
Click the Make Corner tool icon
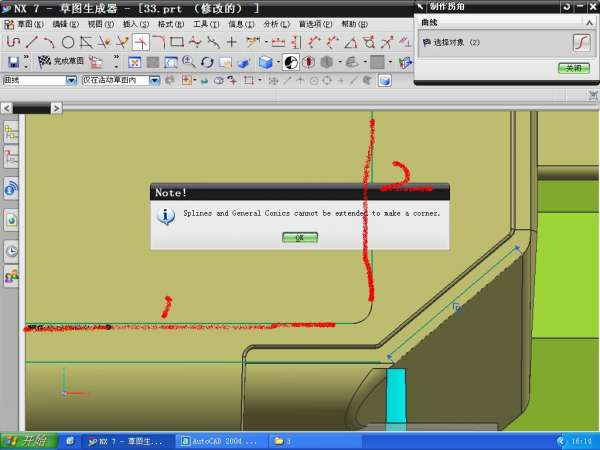coord(141,42)
